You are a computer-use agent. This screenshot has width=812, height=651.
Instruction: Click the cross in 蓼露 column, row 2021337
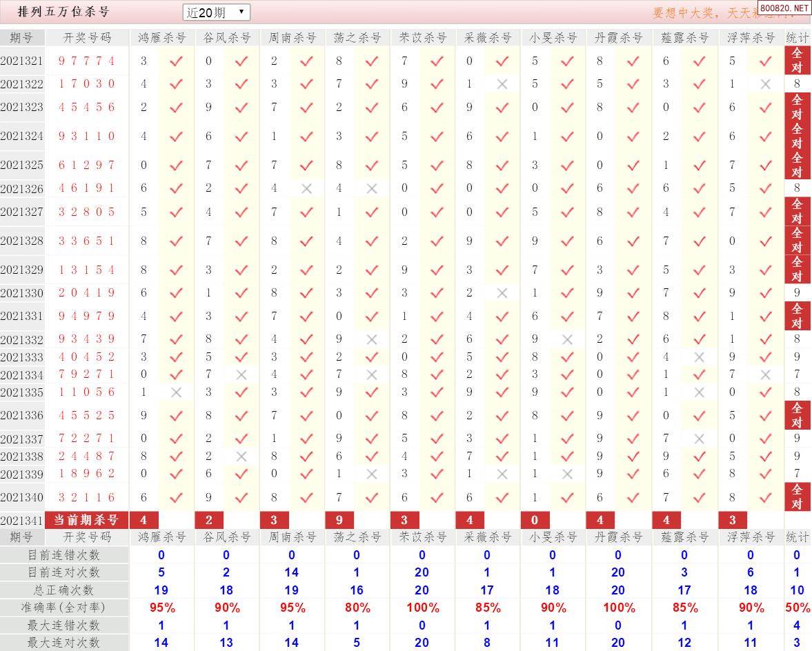(x=699, y=439)
